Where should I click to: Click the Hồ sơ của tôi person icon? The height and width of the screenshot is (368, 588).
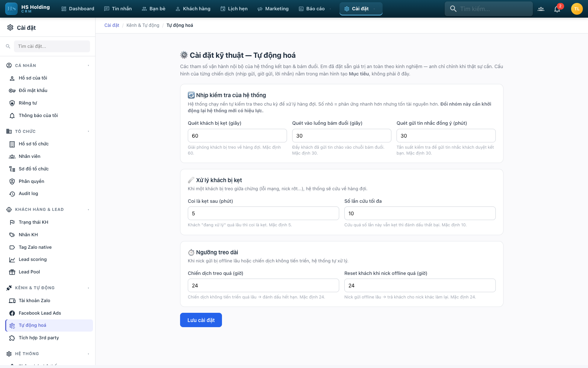(12, 78)
